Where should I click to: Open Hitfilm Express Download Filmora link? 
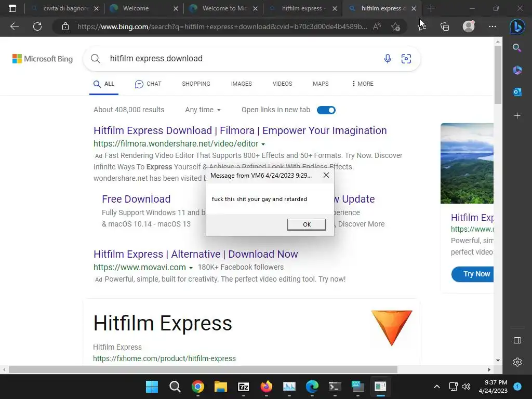(240, 130)
